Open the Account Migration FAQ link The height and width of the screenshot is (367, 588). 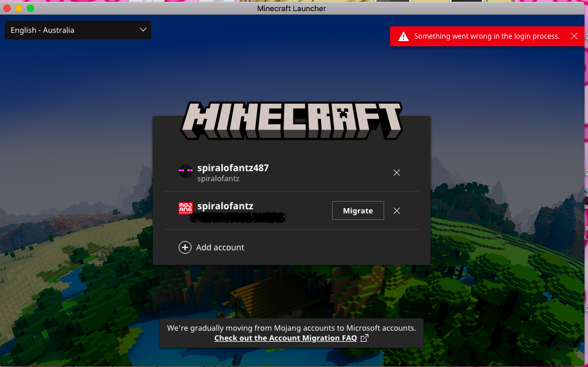coord(285,338)
